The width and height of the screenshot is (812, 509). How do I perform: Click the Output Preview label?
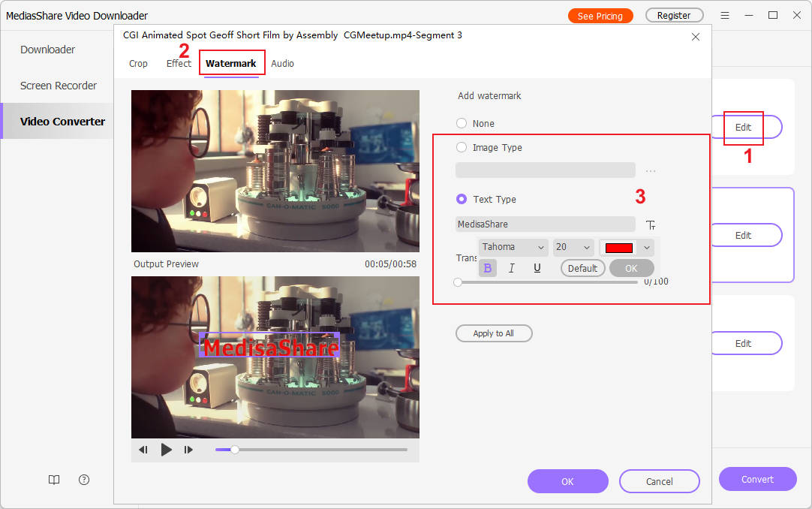(x=167, y=264)
